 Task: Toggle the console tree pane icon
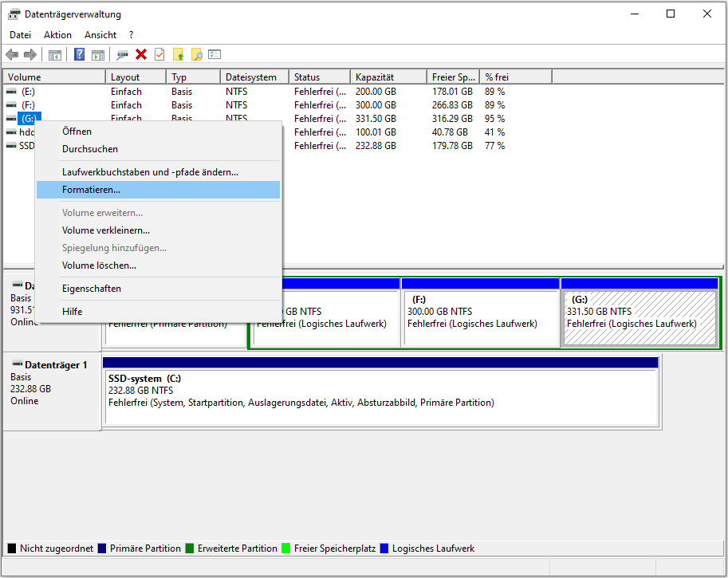click(55, 55)
